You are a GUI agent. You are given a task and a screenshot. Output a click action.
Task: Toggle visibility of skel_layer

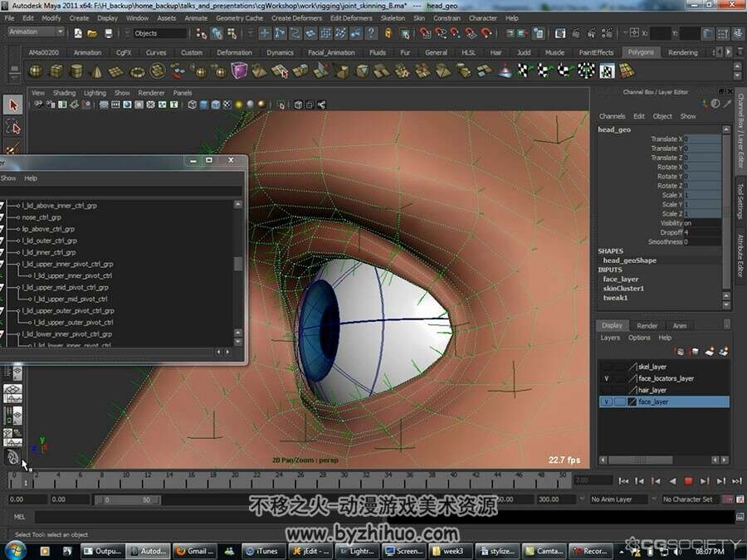pyautogui.click(x=606, y=367)
